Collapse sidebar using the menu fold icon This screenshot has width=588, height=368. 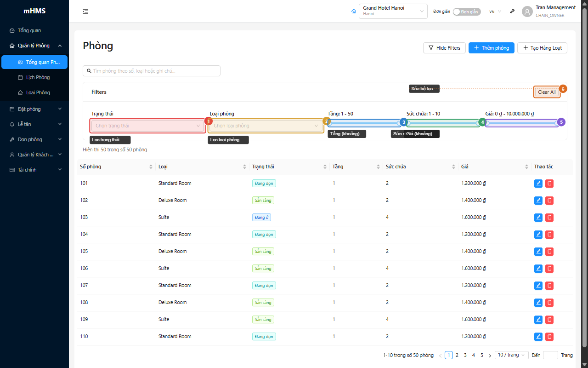click(x=85, y=11)
